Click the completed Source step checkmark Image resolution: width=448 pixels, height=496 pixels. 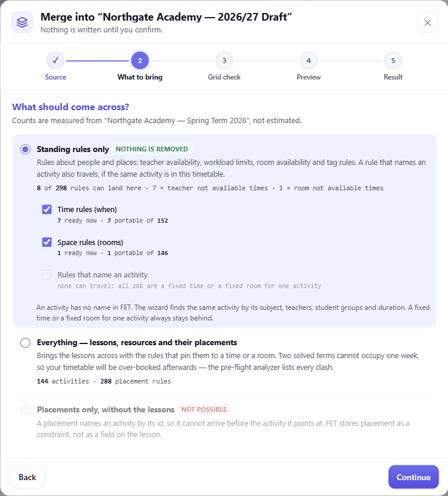[55, 61]
